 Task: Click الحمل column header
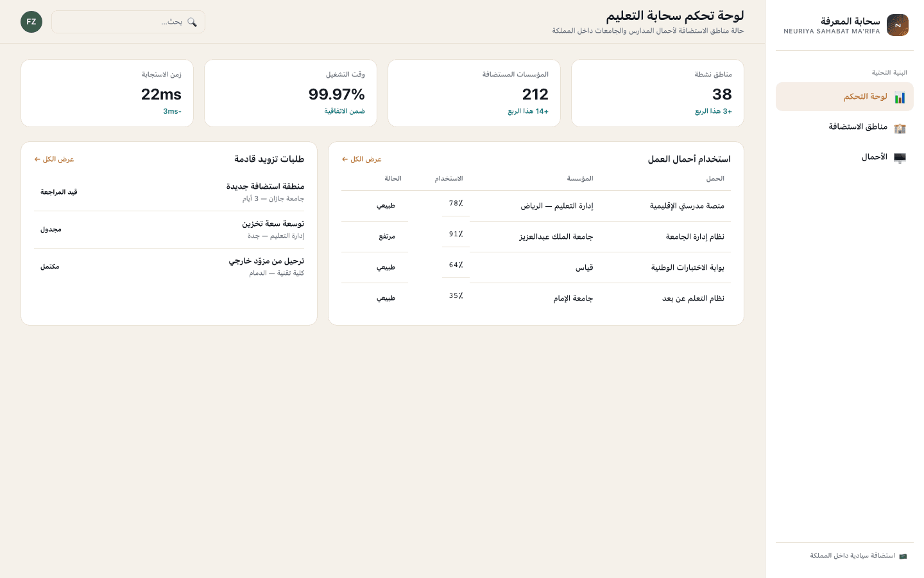pyautogui.click(x=715, y=179)
